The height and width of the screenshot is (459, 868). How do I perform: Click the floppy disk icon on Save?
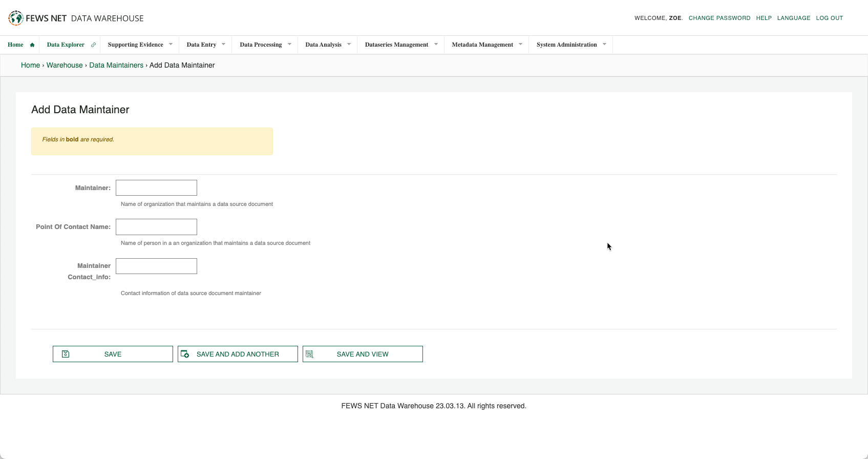point(66,354)
